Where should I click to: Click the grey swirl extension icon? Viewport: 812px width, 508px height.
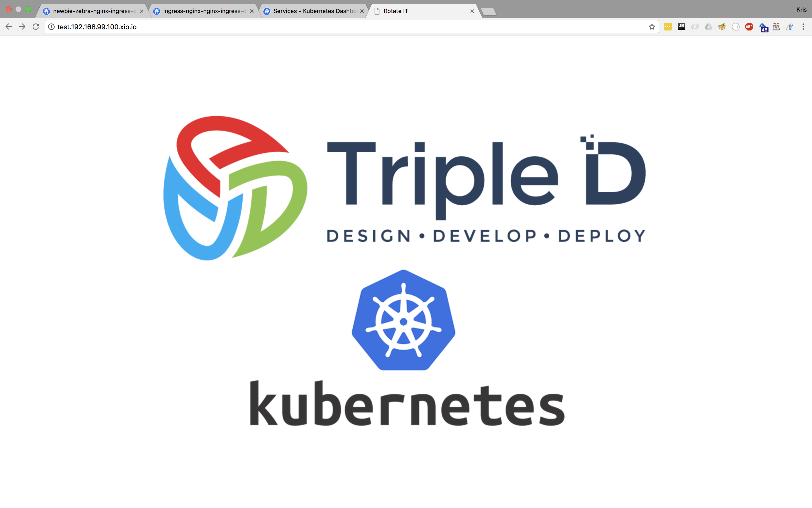pyautogui.click(x=695, y=27)
